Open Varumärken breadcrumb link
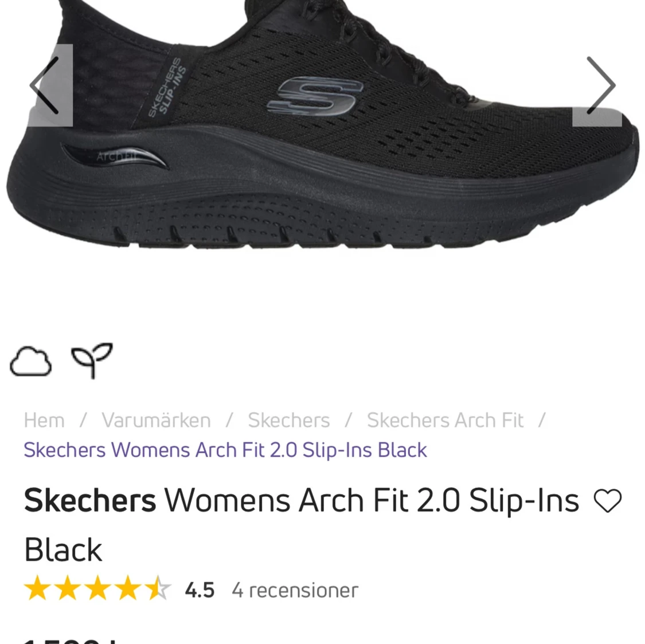645x644 pixels. click(157, 421)
